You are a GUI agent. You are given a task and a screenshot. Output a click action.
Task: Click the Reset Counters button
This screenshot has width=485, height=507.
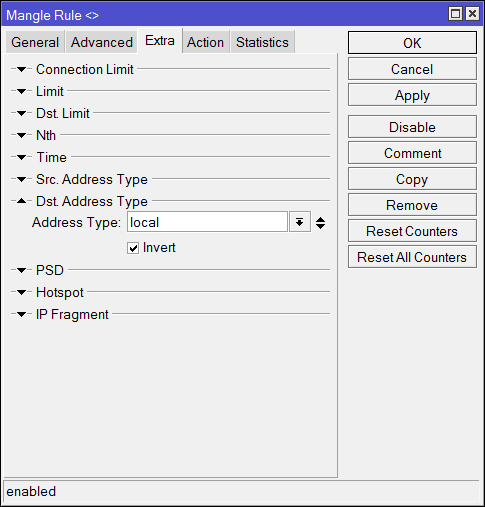click(412, 231)
